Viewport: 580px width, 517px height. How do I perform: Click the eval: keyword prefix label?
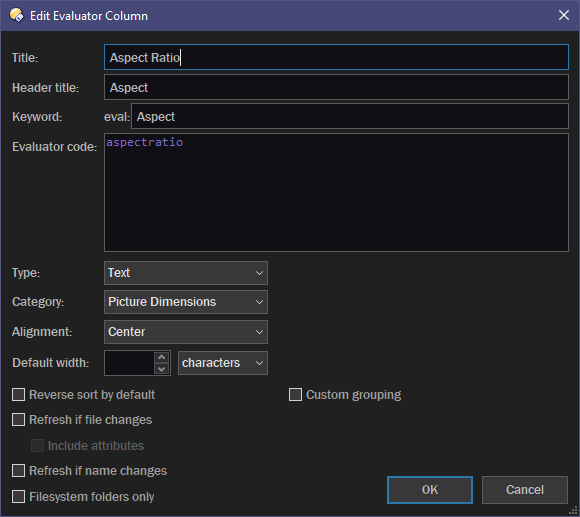tap(117, 117)
